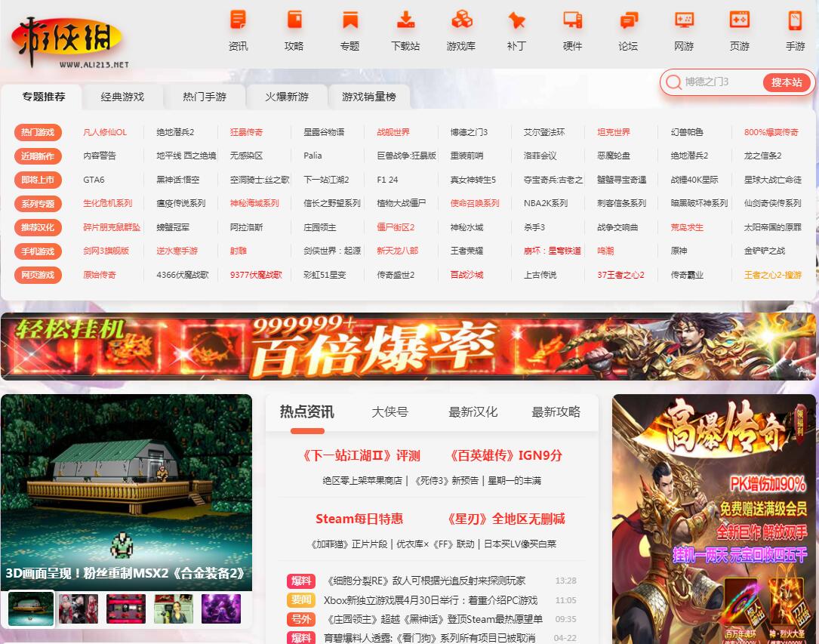
Task: Open the 《百英雄传》IGN9分 headline
Action: (x=506, y=455)
